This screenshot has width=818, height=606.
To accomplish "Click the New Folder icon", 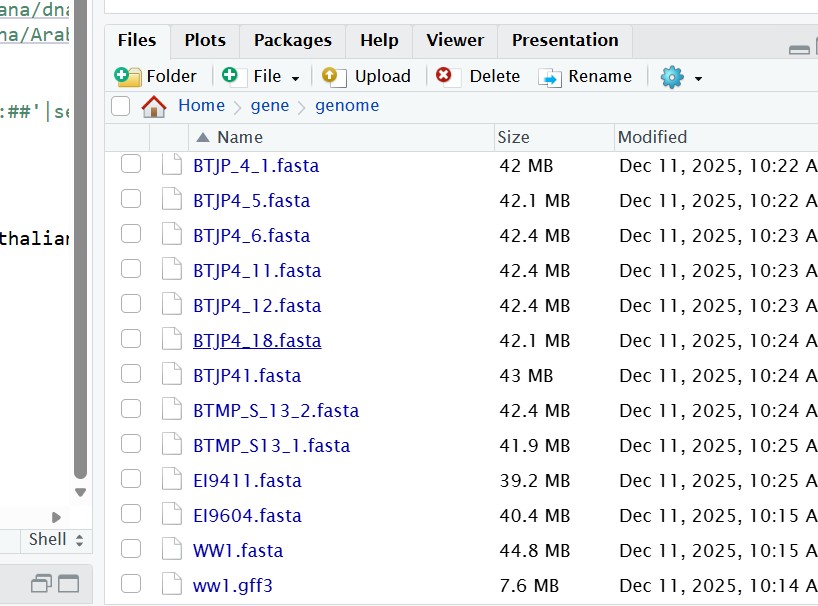I will [x=128, y=77].
